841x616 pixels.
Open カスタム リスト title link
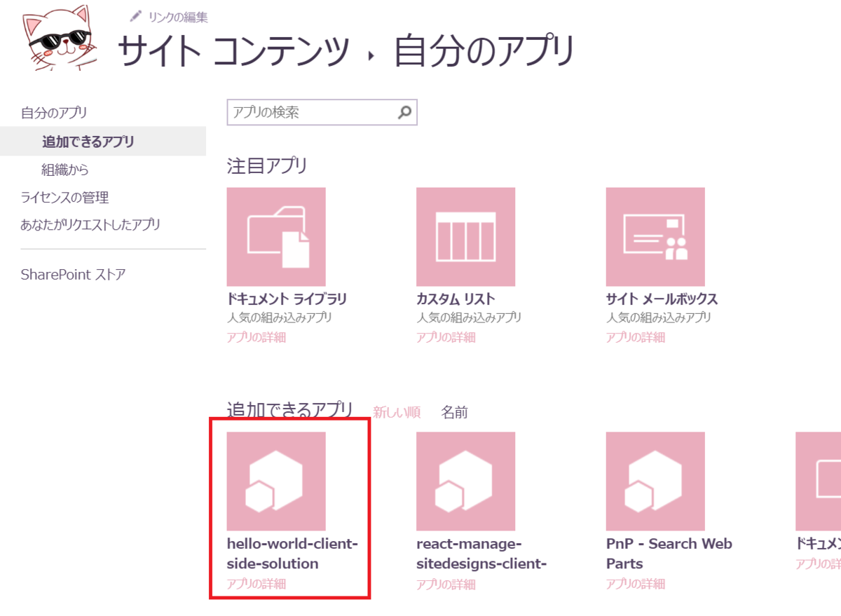[456, 299]
